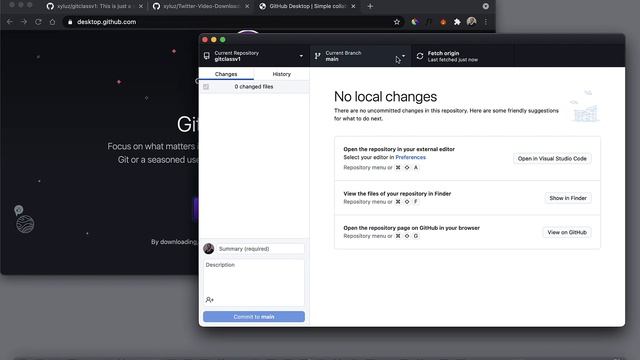Image resolution: width=640 pixels, height=360 pixels.
Task: Expand the Current Branch main dropdown
Action: pyautogui.click(x=360, y=56)
